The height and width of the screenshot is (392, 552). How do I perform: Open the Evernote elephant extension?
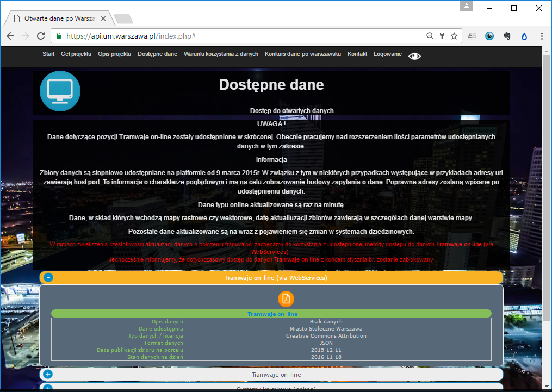(x=507, y=36)
